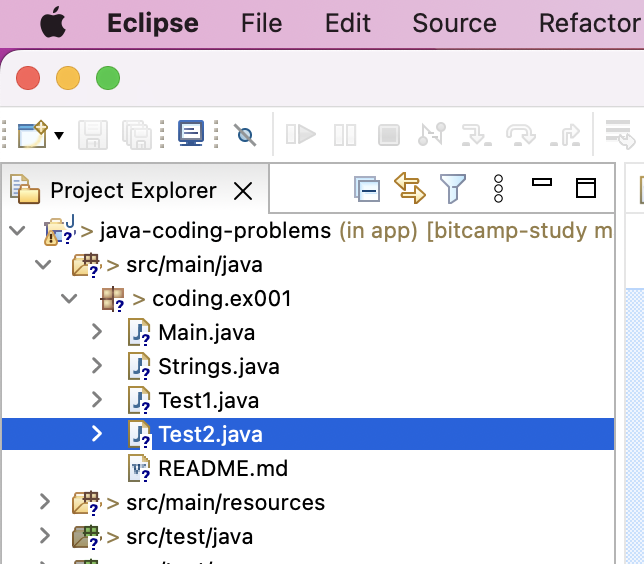The width and height of the screenshot is (644, 564).
Task: Maximize the Project Explorer panel
Action: tap(586, 188)
